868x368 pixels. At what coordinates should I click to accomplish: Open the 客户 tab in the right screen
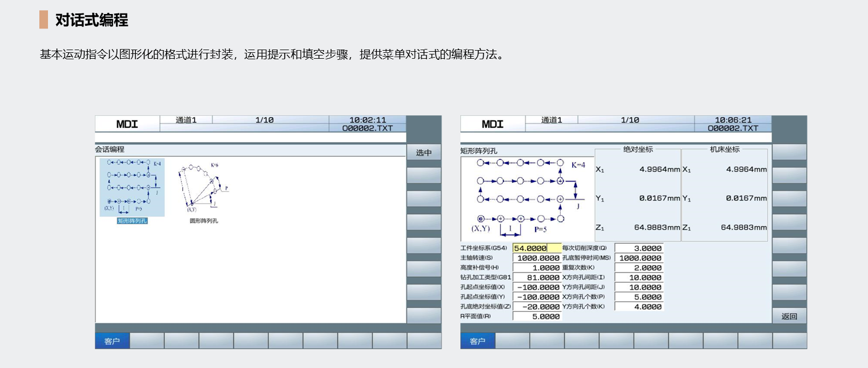(478, 341)
